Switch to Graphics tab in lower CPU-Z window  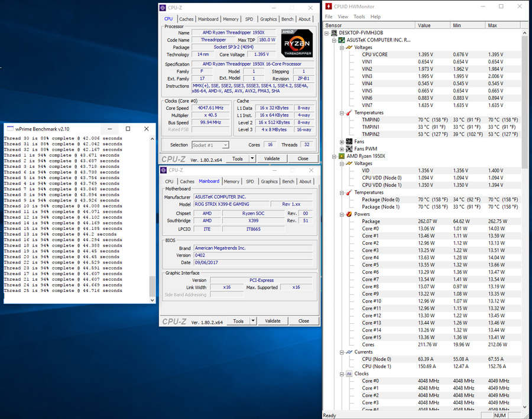pos(269,181)
